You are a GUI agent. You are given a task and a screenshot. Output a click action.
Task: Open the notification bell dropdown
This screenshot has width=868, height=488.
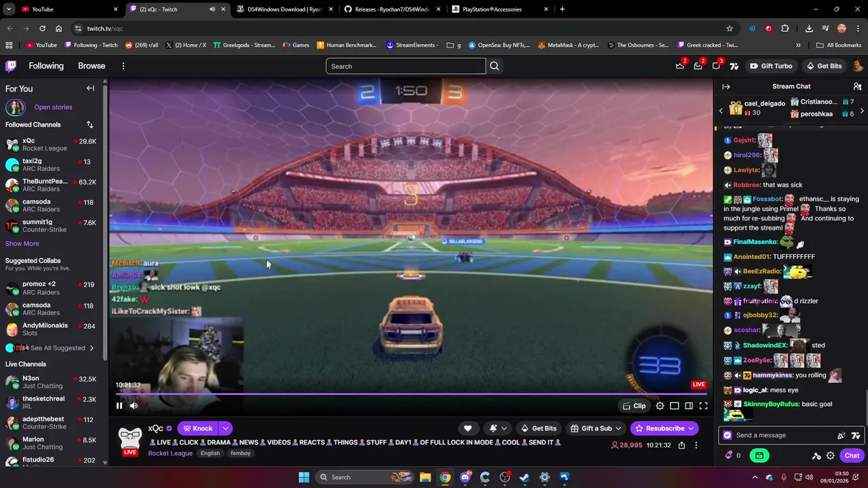498,428
